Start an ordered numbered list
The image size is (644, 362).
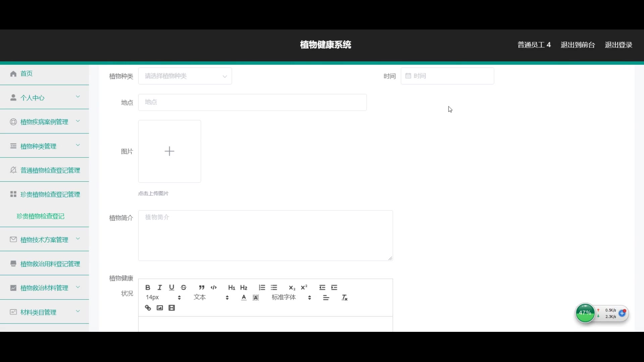[x=262, y=288]
